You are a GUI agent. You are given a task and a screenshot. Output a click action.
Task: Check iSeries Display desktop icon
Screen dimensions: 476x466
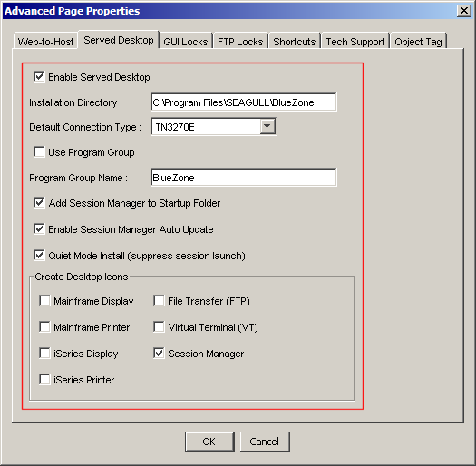coord(44,354)
